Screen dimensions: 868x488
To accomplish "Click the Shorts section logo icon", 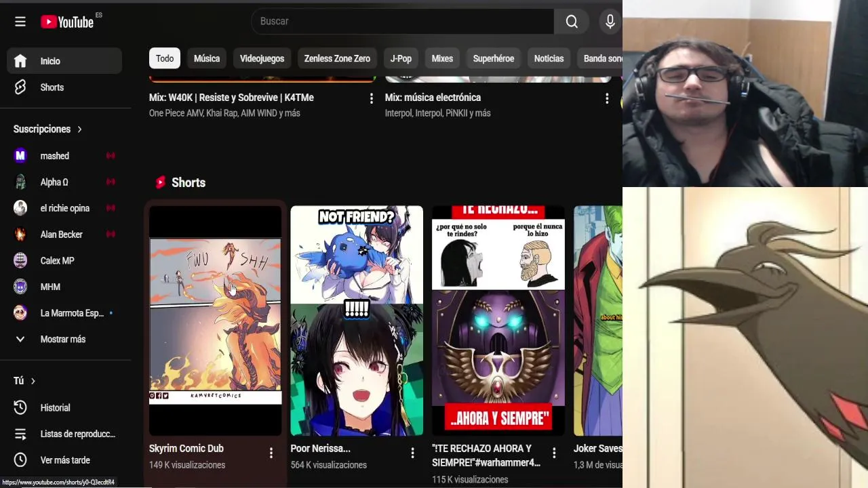I will click(x=160, y=182).
